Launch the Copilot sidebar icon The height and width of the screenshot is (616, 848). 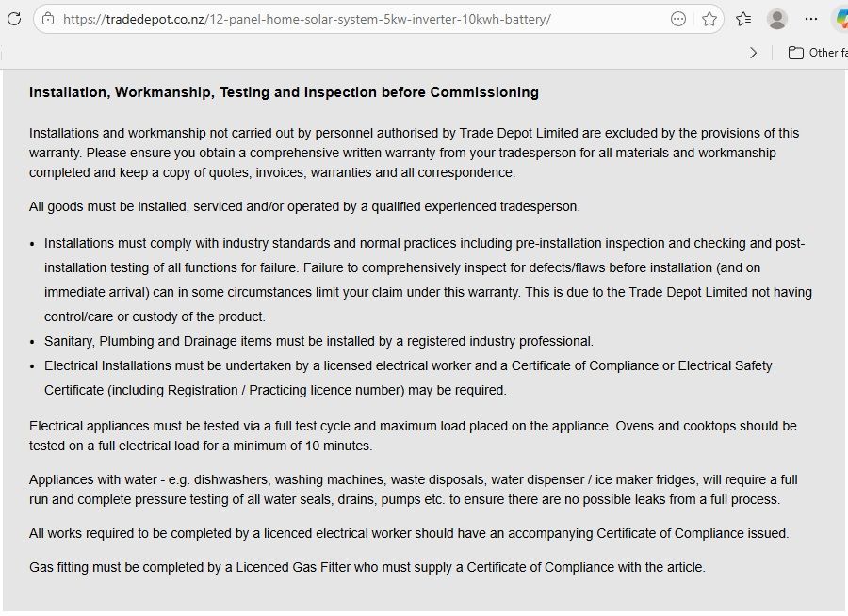[x=840, y=19]
